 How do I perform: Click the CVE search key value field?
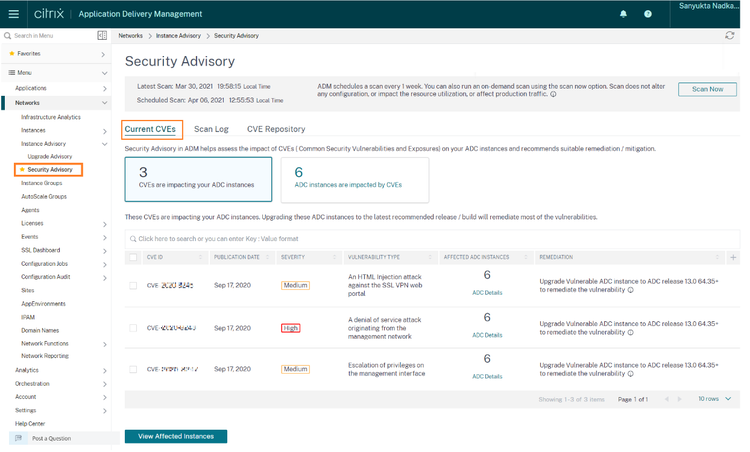tap(432, 239)
